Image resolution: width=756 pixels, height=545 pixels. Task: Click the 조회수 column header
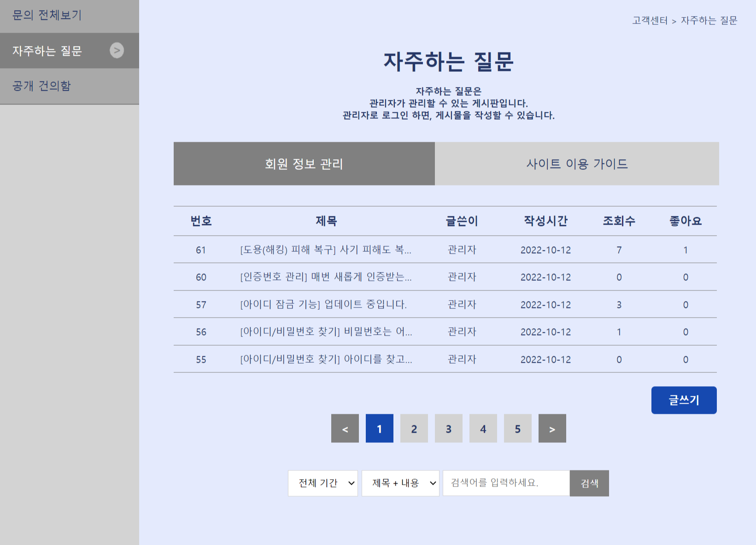[x=619, y=221]
